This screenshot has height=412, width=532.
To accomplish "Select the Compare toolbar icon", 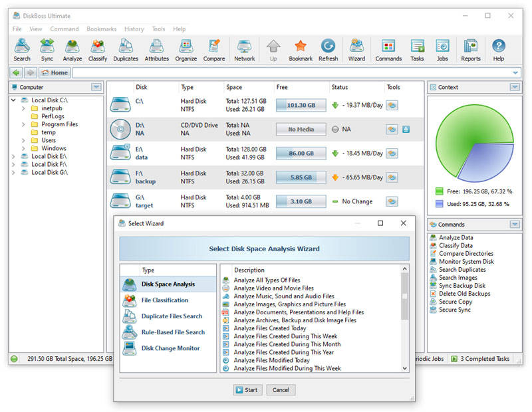I will coord(214,50).
